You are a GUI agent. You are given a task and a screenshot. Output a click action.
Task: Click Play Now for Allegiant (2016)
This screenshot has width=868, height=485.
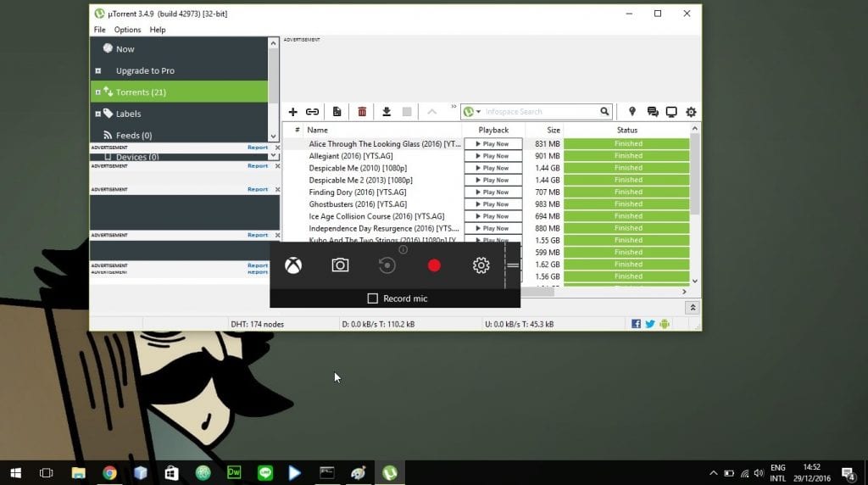click(492, 156)
